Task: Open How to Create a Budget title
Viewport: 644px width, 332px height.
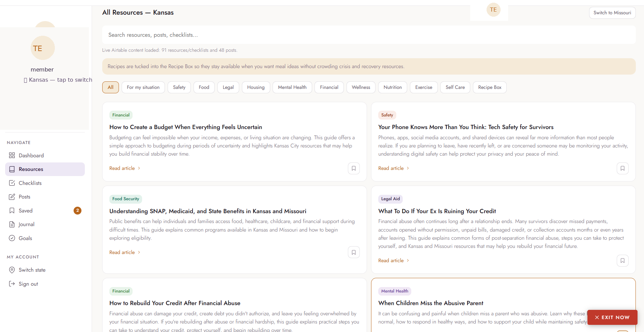Action: (186, 127)
